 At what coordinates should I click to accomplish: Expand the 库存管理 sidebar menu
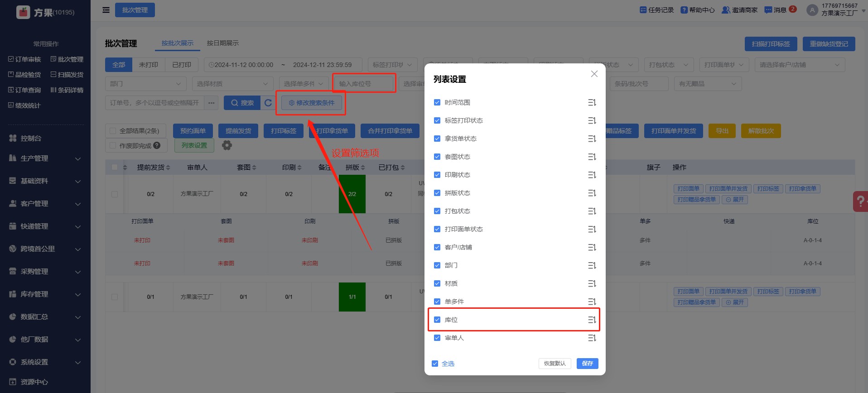coord(45,294)
